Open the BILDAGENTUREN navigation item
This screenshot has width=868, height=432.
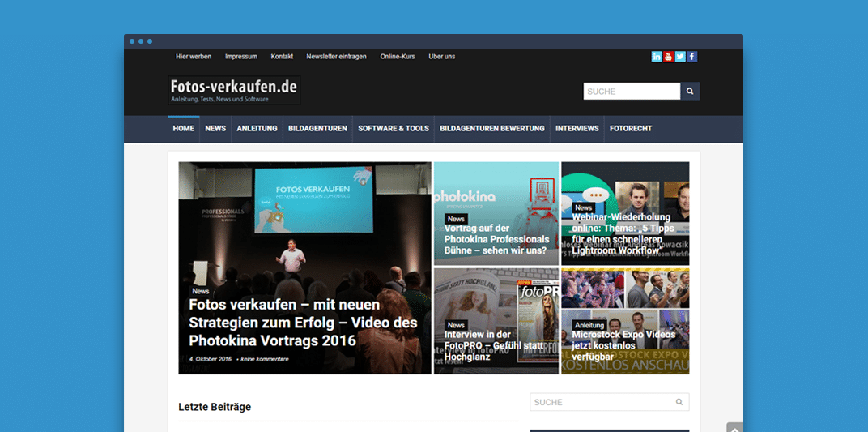[317, 129]
